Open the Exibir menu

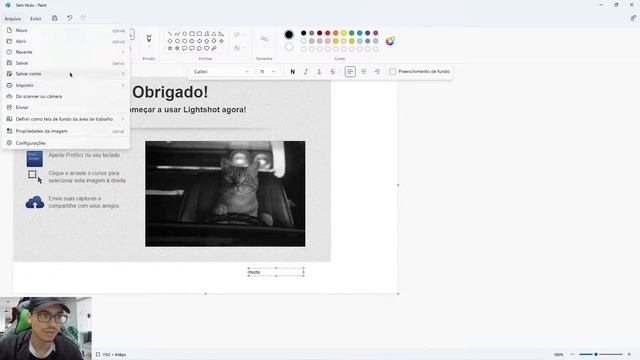[36, 18]
